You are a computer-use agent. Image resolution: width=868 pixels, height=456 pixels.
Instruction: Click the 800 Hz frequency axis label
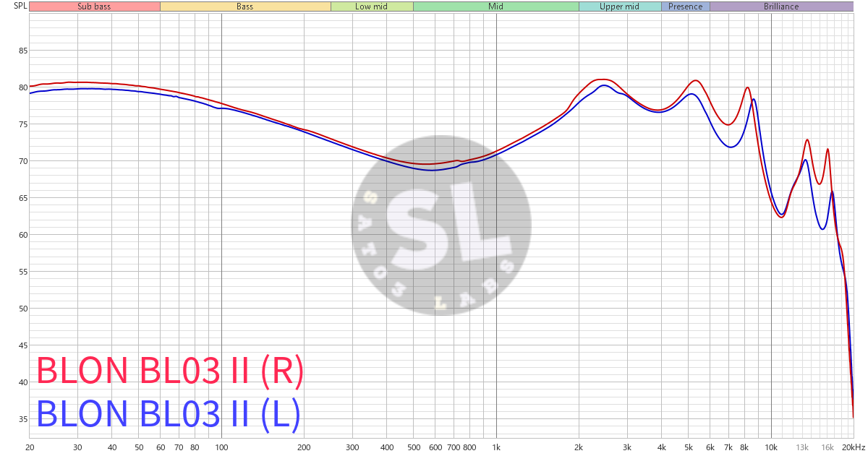pos(469,447)
